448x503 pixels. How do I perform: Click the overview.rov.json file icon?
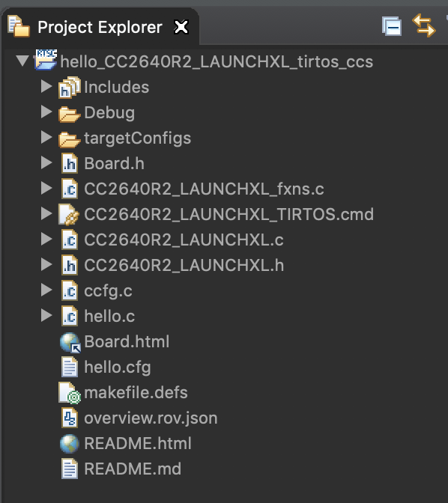point(70,418)
